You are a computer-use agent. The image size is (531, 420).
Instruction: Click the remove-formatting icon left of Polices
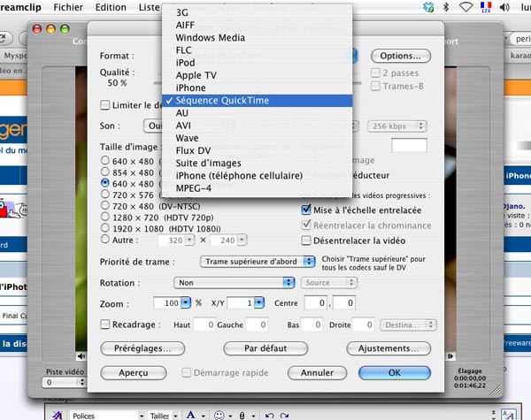point(58,415)
